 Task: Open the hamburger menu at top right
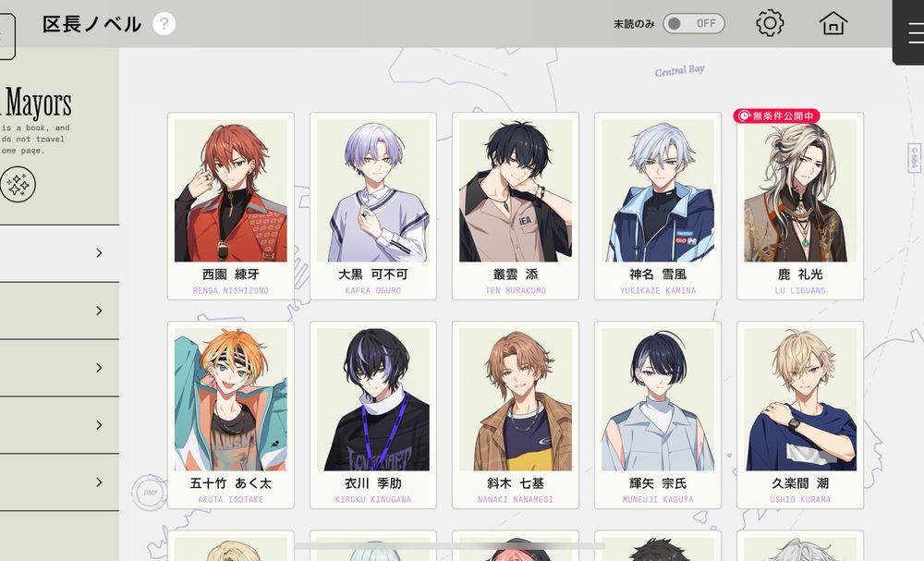point(914,33)
